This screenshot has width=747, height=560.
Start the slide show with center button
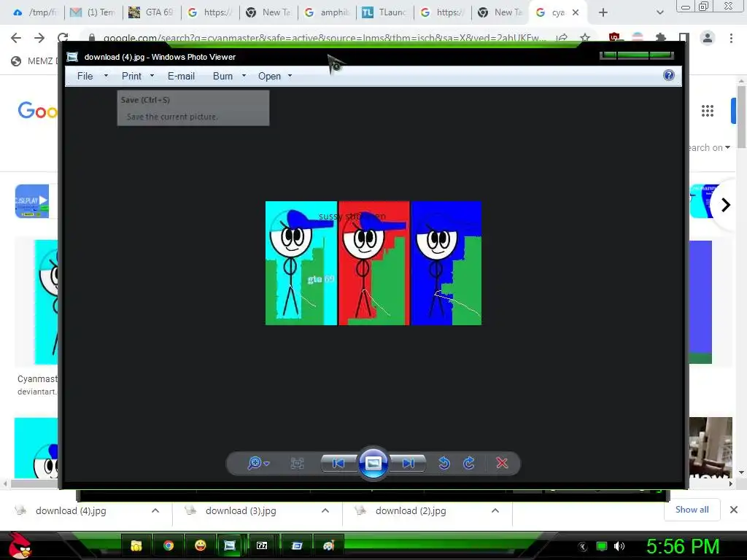tap(373, 463)
